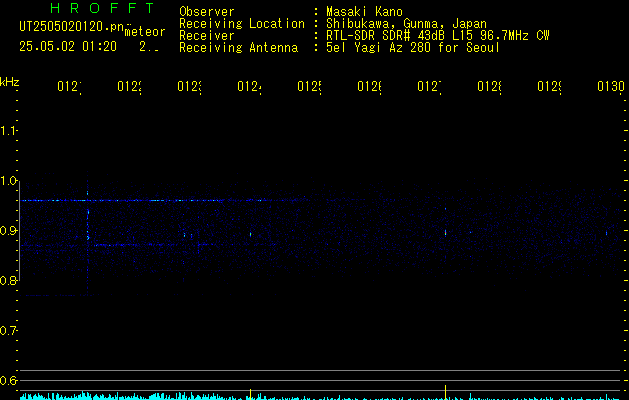Click the 0130 time axis label
This screenshot has height=400, width=629.
click(611, 87)
